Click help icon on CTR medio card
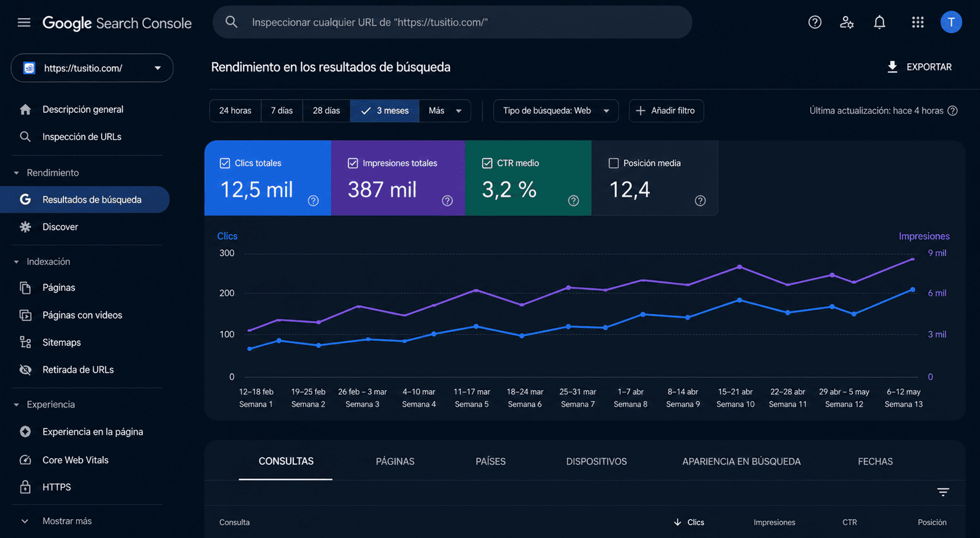Screen dimensions: 980x538 [x=573, y=201]
